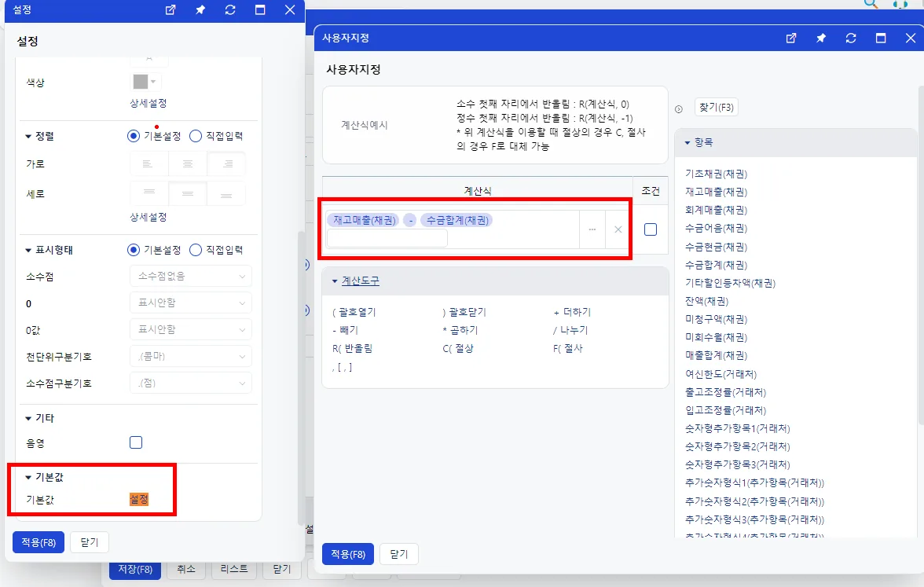Screen dimensions: 924x587
Task: Open the 천단위구분기호 dropdown
Action: pos(191,356)
